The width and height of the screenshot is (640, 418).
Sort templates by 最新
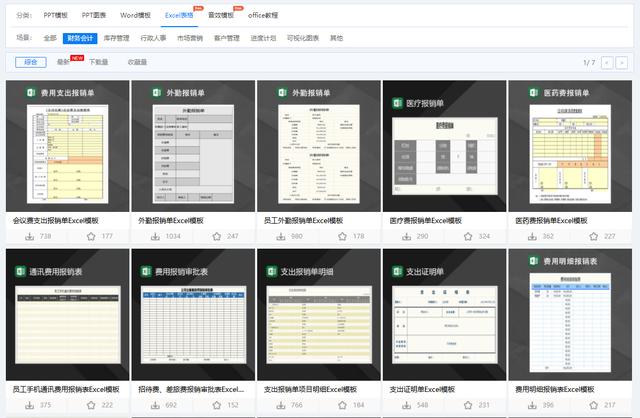coord(63,62)
